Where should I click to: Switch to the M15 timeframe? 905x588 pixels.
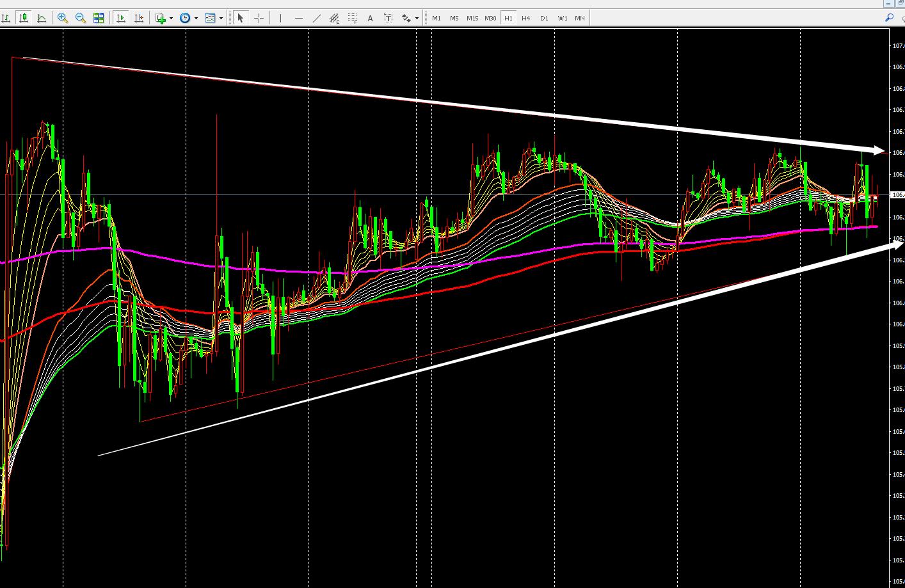click(x=472, y=18)
